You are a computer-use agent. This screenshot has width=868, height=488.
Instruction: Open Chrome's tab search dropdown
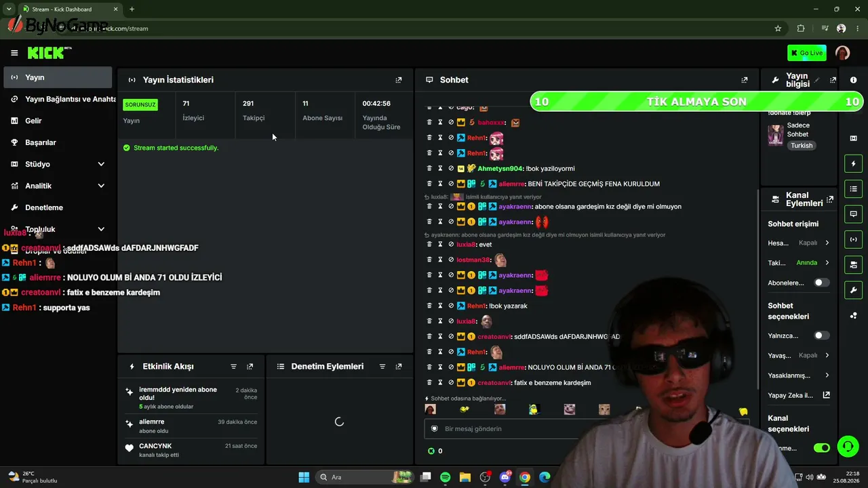point(9,9)
